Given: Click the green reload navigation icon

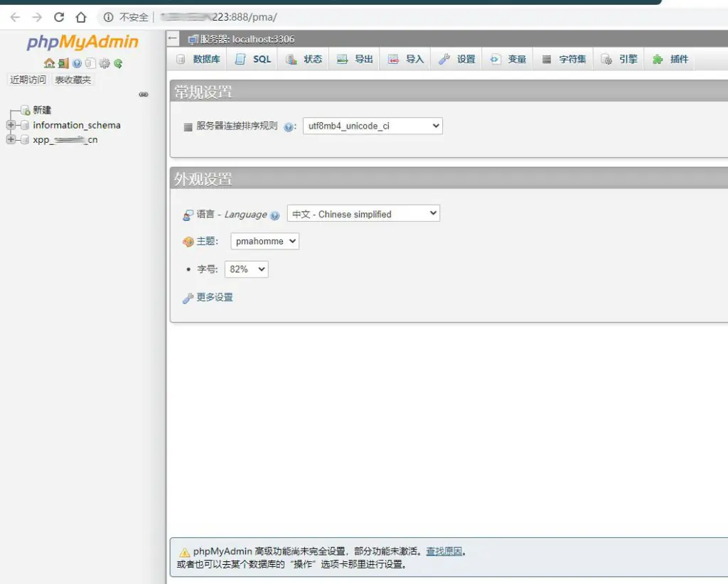Looking at the screenshot, I should tap(118, 63).
